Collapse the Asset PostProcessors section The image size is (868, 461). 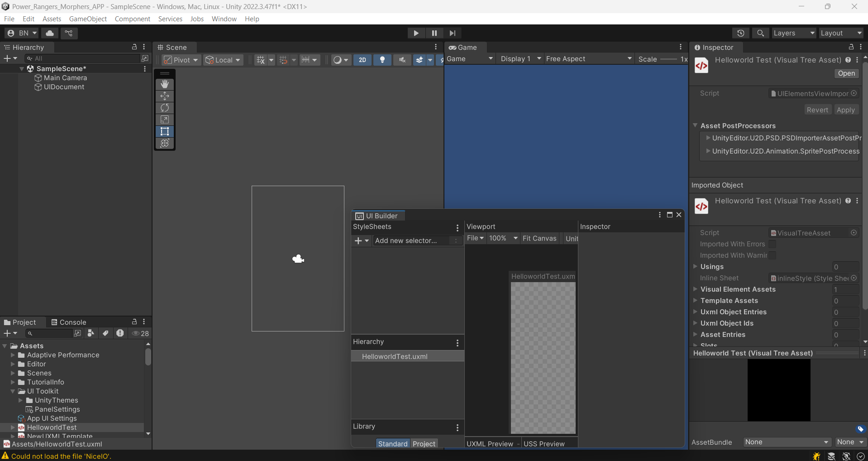tap(696, 126)
